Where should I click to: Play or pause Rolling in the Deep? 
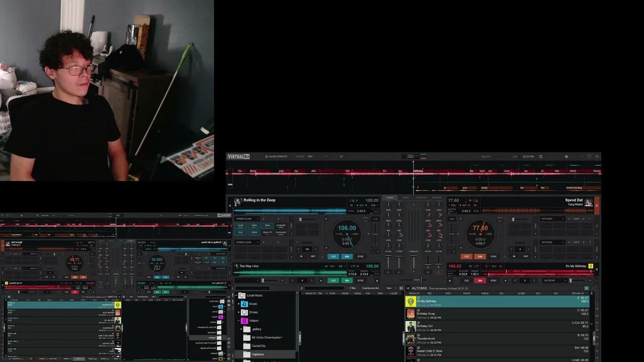[x=347, y=256]
